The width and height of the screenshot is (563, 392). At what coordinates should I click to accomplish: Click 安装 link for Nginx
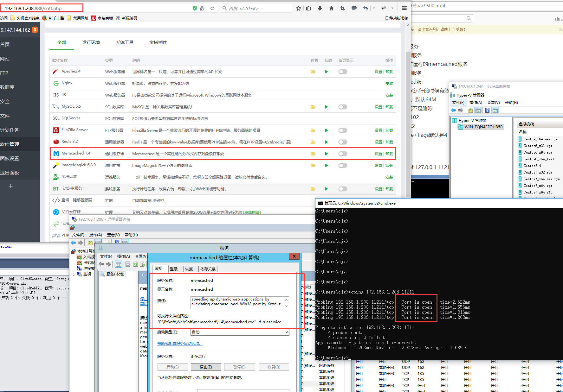[x=389, y=84]
